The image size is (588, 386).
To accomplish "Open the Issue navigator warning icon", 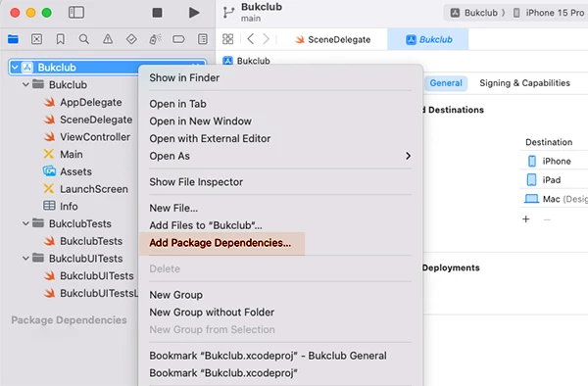I will point(108,39).
